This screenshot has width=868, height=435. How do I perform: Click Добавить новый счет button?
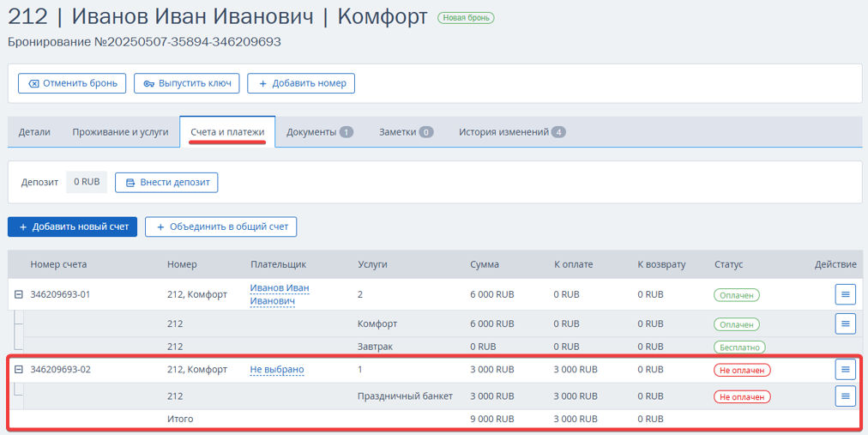[x=73, y=227]
